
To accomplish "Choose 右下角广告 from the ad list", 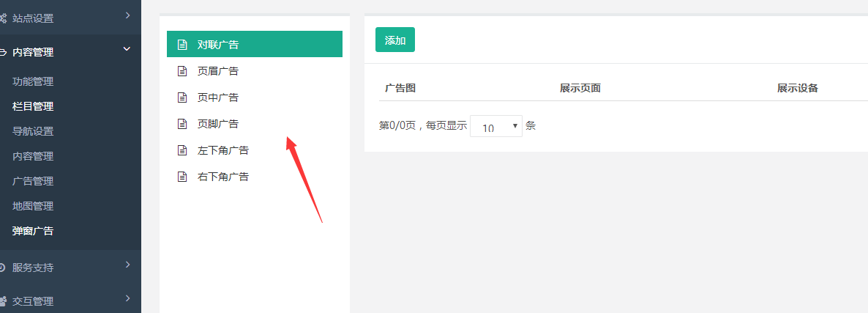I will pos(223,177).
